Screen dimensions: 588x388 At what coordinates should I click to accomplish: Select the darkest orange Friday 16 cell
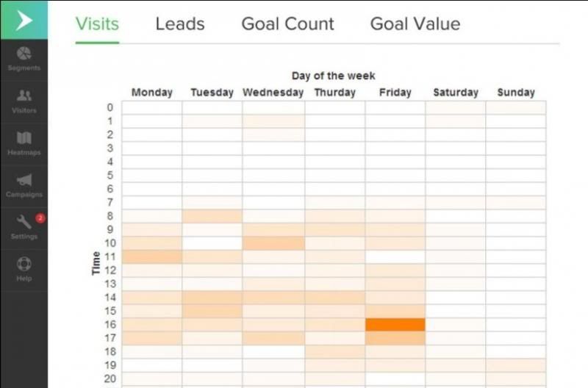pos(395,325)
